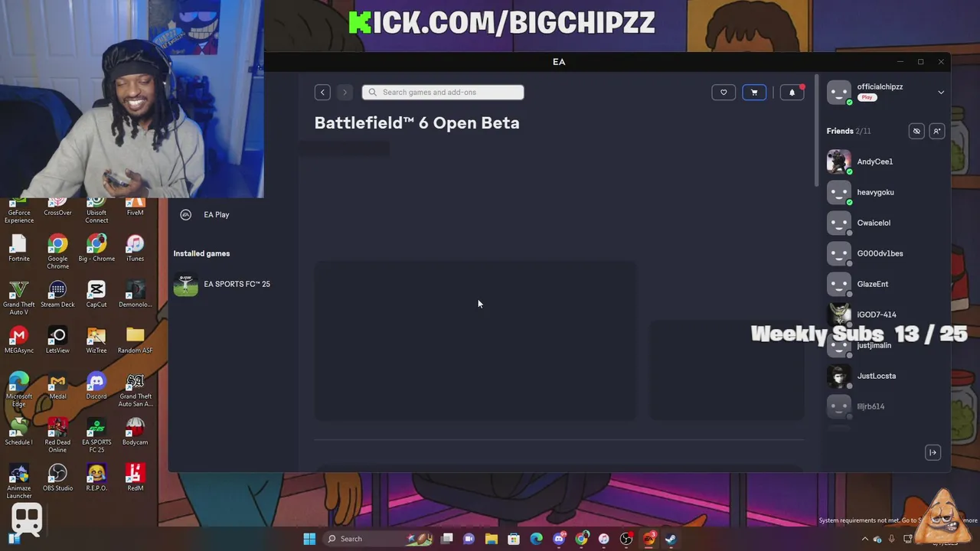Click the Installed games heading
Viewport: 980px width, 551px height.
(201, 253)
